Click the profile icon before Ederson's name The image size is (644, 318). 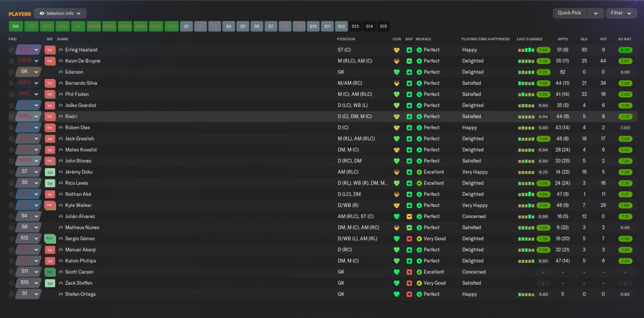pyautogui.click(x=61, y=72)
